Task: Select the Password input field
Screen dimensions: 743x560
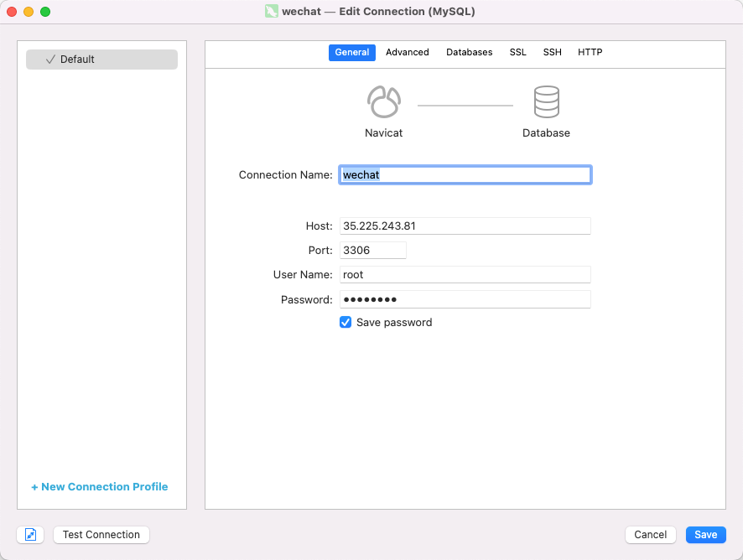Action: pyautogui.click(x=465, y=299)
